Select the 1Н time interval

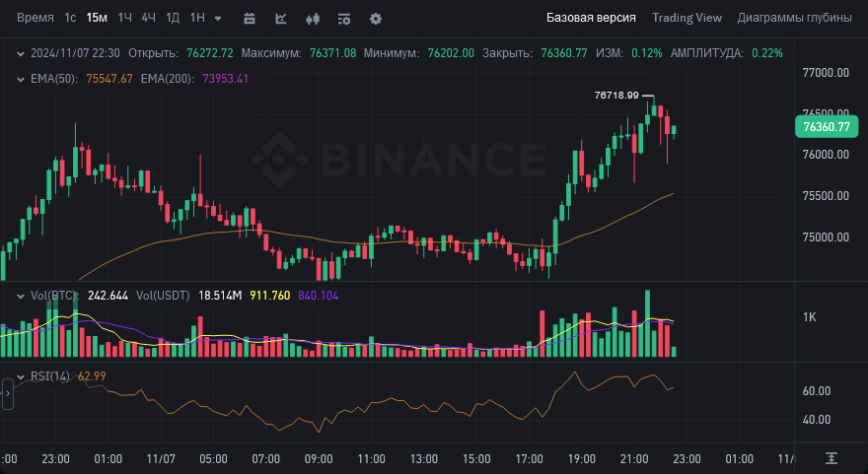(197, 18)
